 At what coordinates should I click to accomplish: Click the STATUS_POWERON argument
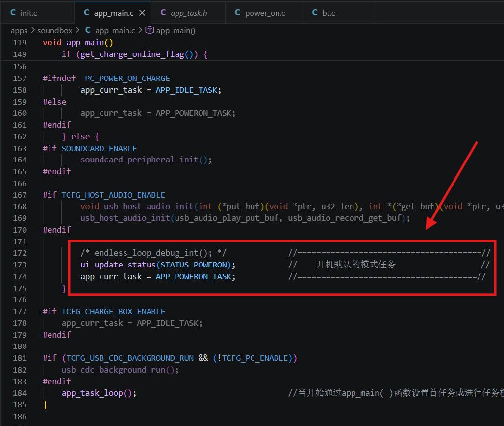194,265
